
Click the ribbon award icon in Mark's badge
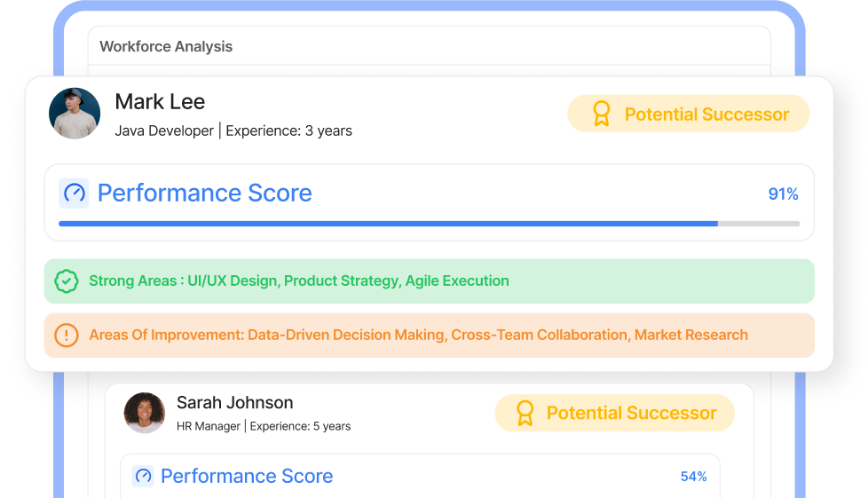(x=601, y=114)
